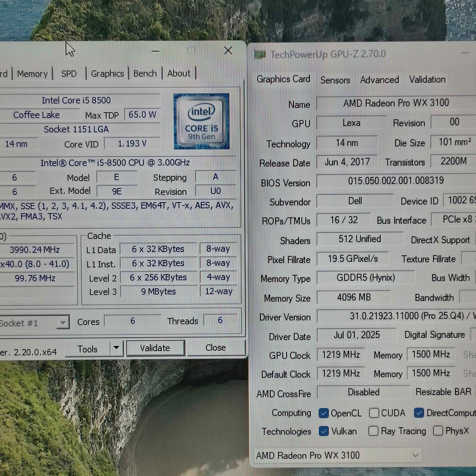Click the Disabled AMD CrossFire value

click(x=364, y=392)
